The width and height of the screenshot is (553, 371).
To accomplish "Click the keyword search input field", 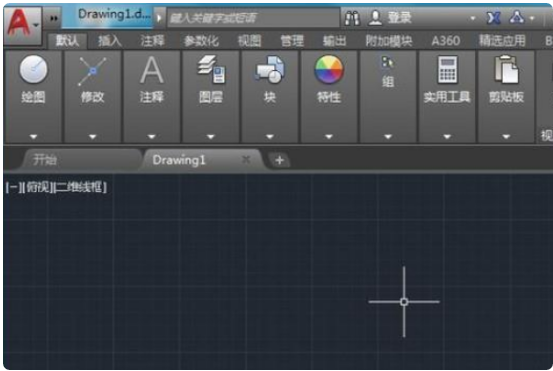I will (x=253, y=18).
